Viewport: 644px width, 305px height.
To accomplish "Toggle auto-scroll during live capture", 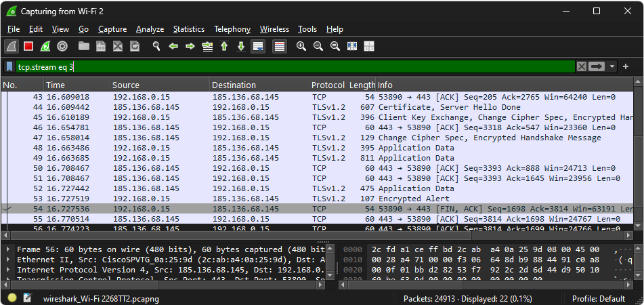I will click(257, 47).
